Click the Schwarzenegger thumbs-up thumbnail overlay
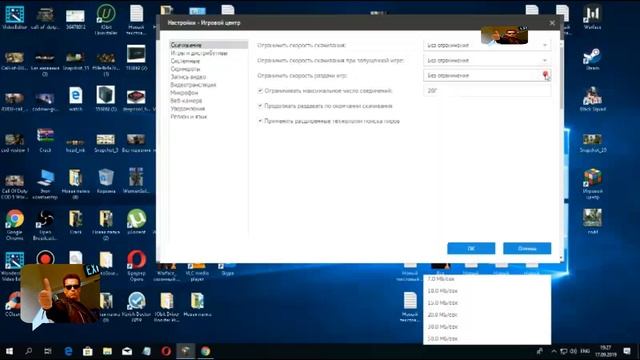The width and height of the screenshot is (640, 360). pyautogui.click(x=60, y=295)
